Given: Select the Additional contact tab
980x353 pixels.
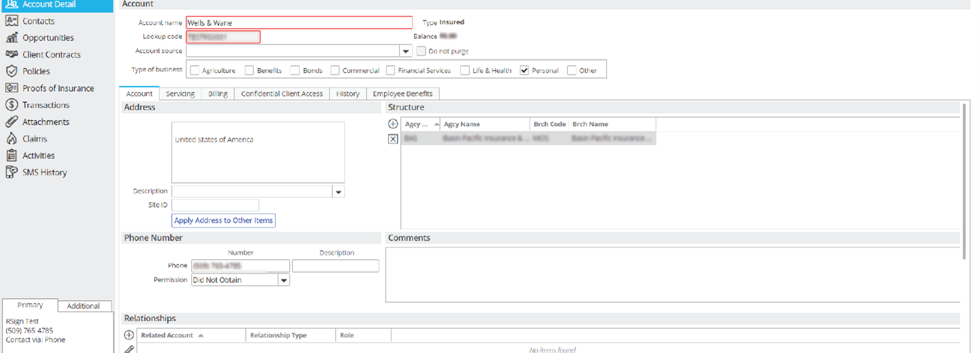Looking at the screenshot, I should tap(84, 306).
